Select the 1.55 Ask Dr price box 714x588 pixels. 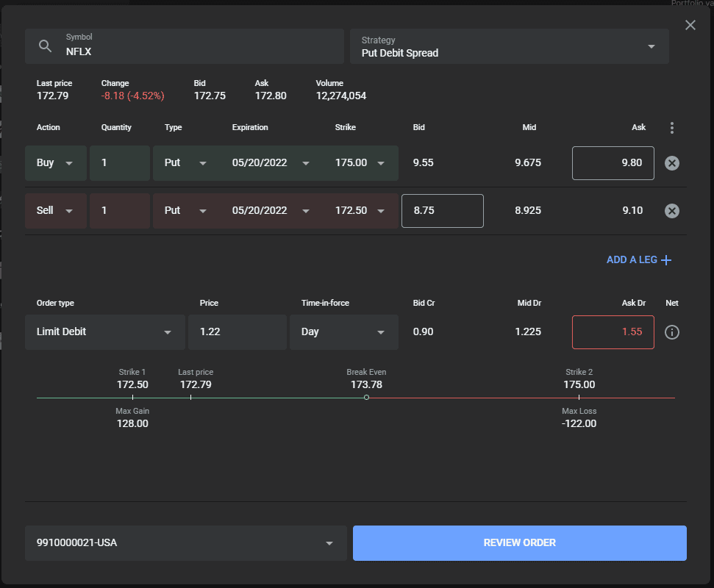coord(613,332)
